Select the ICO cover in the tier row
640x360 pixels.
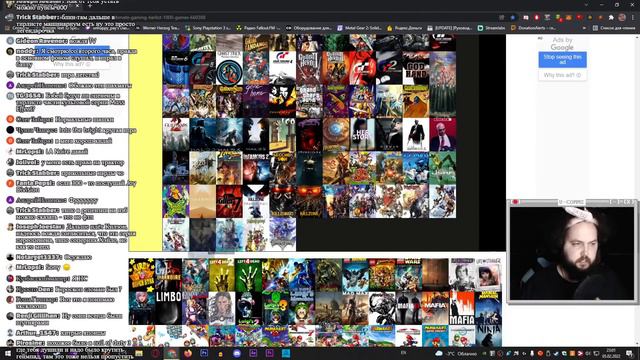[x=282, y=135]
